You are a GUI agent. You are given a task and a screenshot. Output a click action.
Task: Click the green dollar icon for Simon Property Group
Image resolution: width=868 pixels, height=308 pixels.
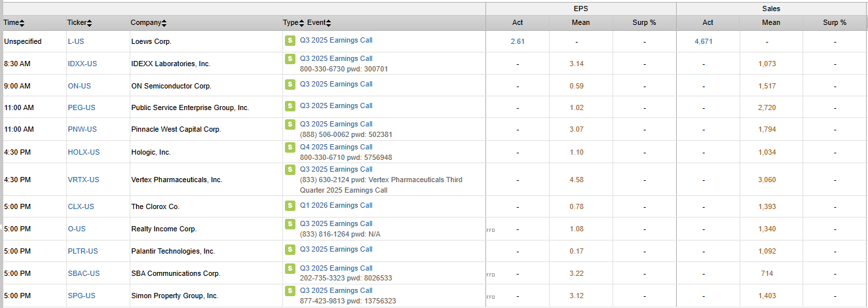290,291
